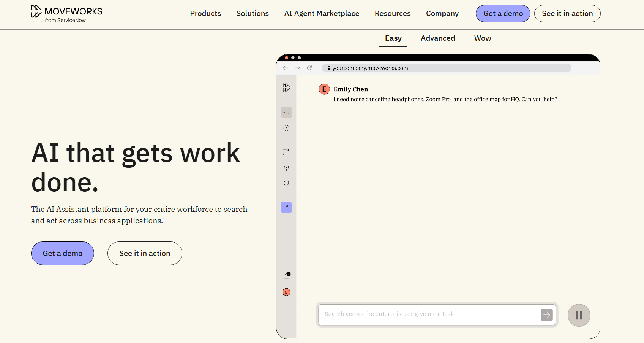Open the notifications icon with badge 2

point(287,276)
